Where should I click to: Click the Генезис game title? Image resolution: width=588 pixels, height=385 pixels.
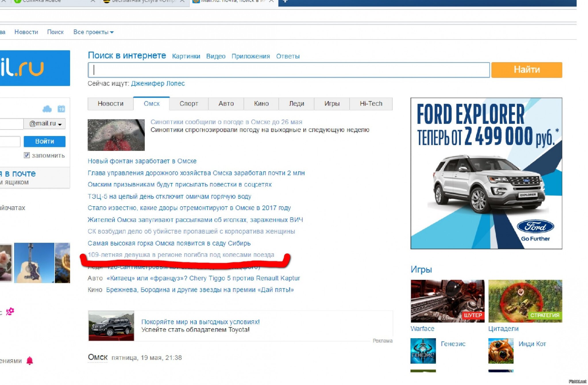(x=453, y=344)
